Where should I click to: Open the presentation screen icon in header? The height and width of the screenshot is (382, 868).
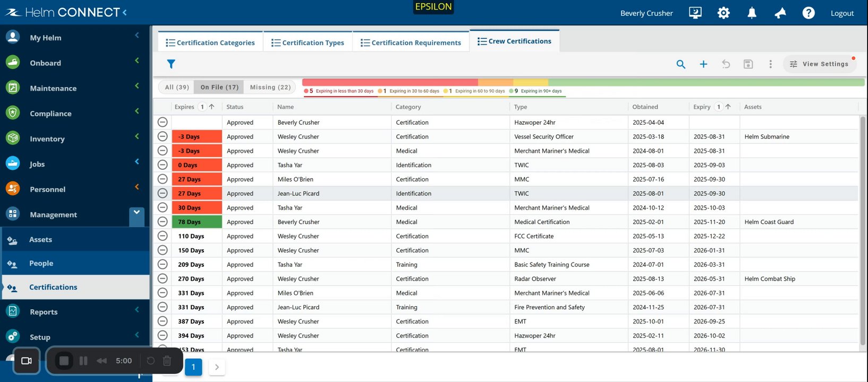click(x=695, y=13)
